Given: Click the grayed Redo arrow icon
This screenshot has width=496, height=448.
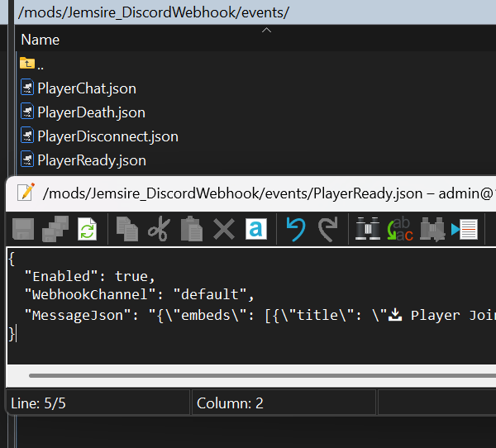Looking at the screenshot, I should (327, 228).
